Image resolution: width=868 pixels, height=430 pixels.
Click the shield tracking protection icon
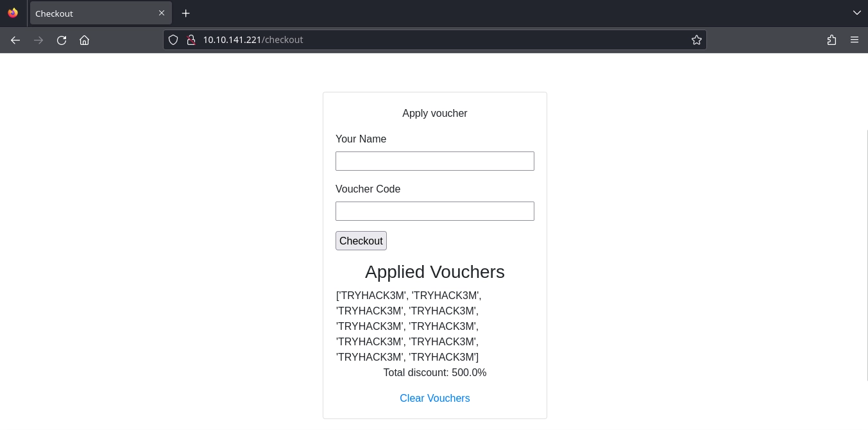pos(173,40)
